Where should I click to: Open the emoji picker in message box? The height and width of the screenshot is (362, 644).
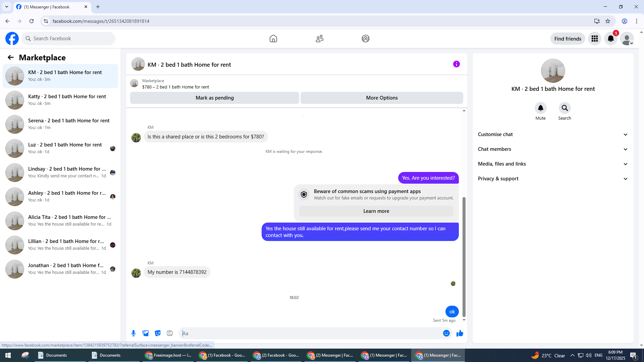(x=446, y=333)
